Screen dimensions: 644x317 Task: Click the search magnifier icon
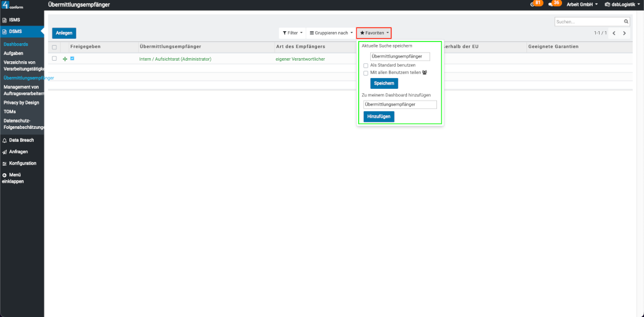pos(626,21)
